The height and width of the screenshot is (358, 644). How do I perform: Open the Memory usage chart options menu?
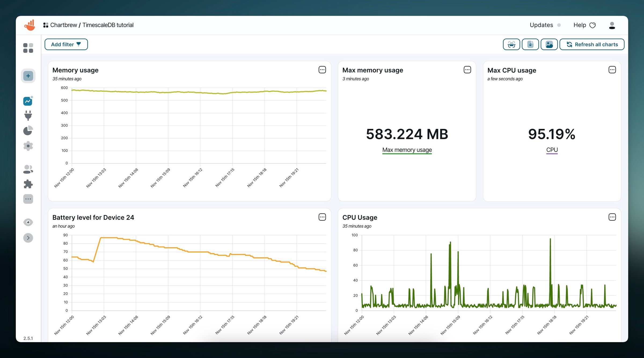tap(322, 70)
